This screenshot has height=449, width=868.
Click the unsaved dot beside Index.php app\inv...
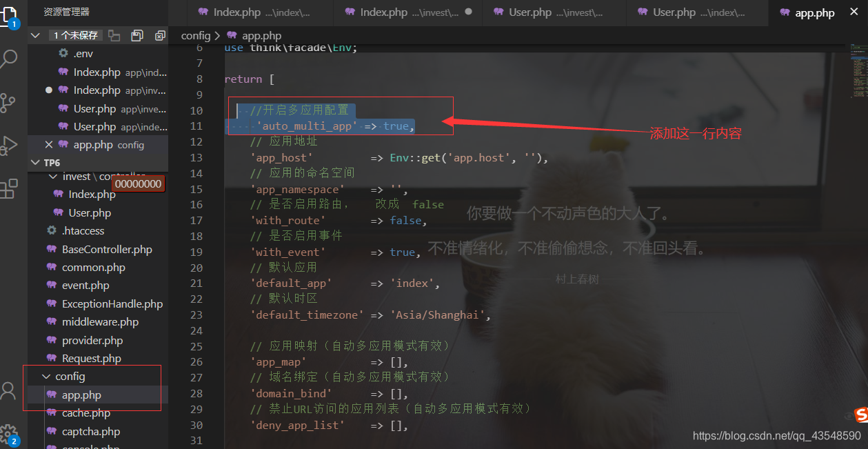coord(48,90)
